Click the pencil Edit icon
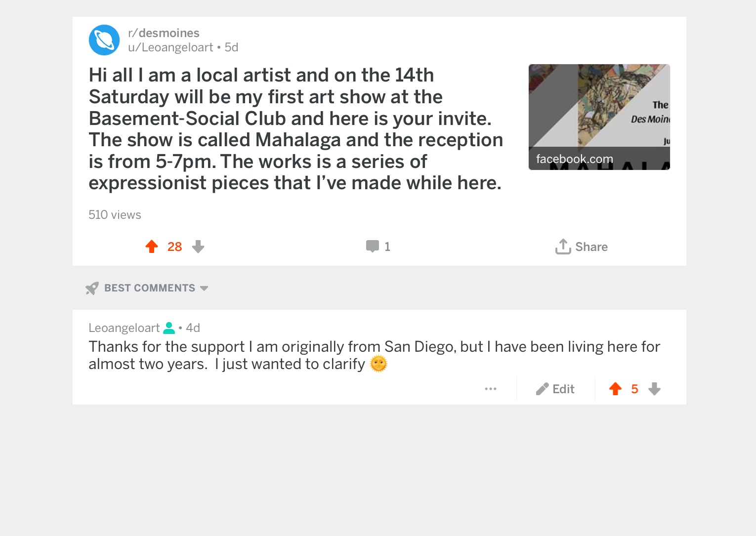 pyautogui.click(x=542, y=389)
